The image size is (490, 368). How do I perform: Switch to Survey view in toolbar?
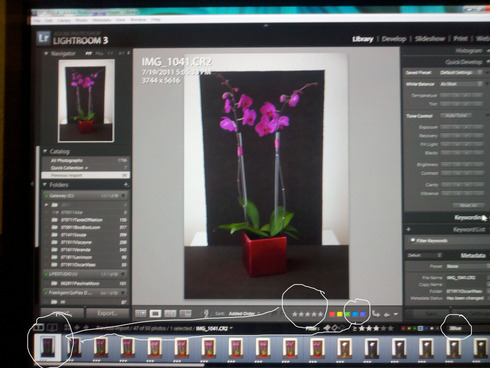[x=185, y=314]
